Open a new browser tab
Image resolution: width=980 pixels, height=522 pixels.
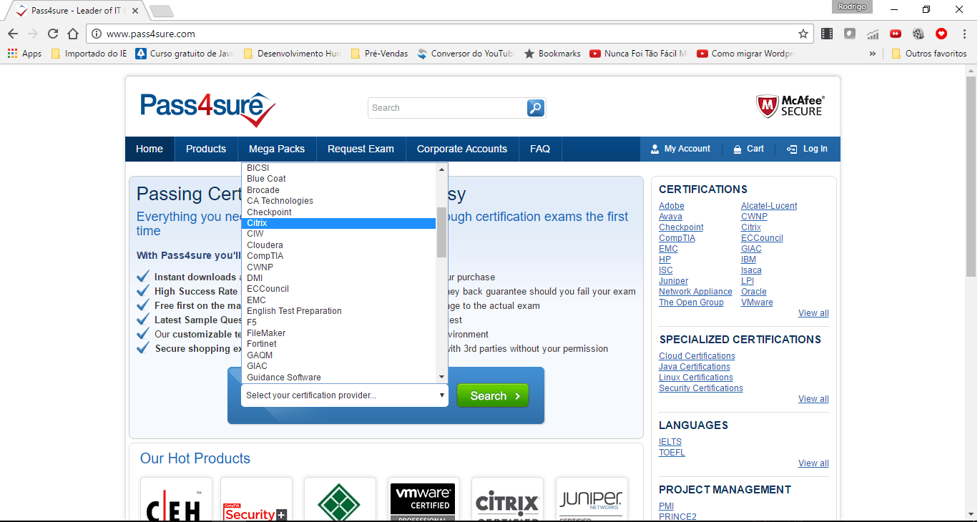[162, 11]
